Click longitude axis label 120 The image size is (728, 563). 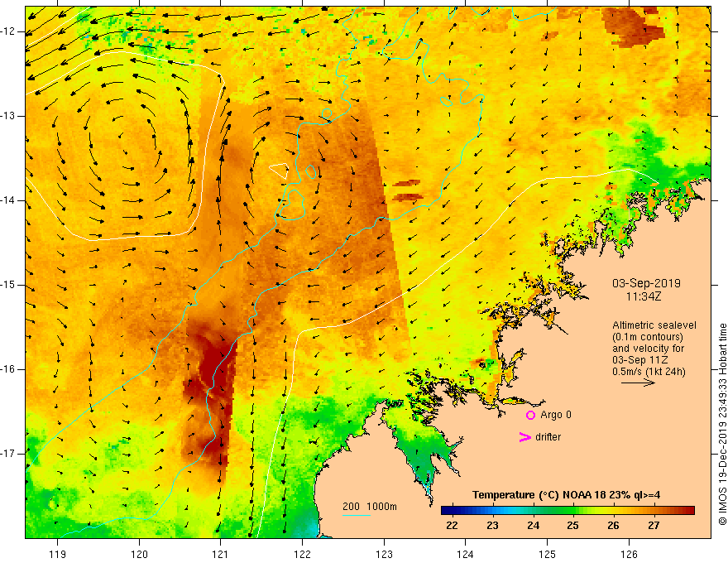139,554
